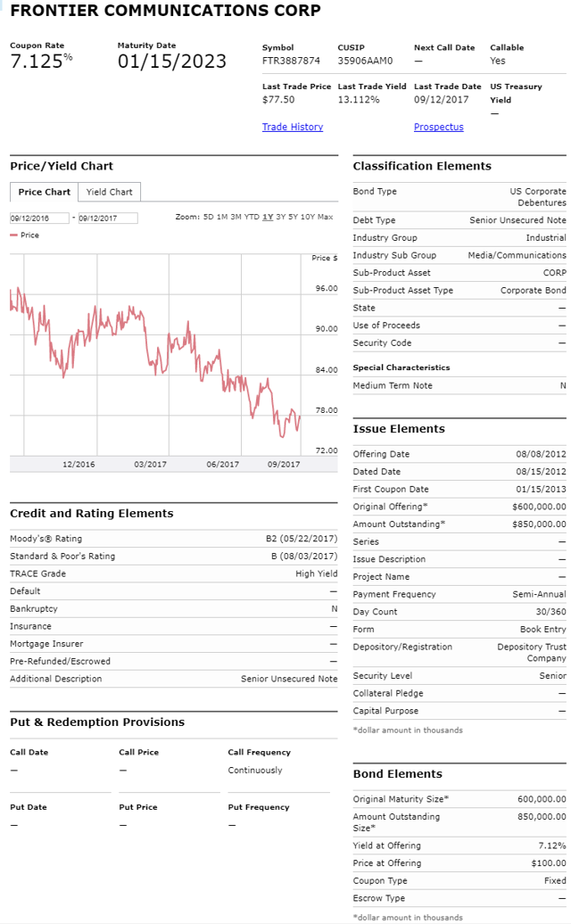Click the Day Count value 30/360
The image size is (571, 924).
(x=551, y=612)
